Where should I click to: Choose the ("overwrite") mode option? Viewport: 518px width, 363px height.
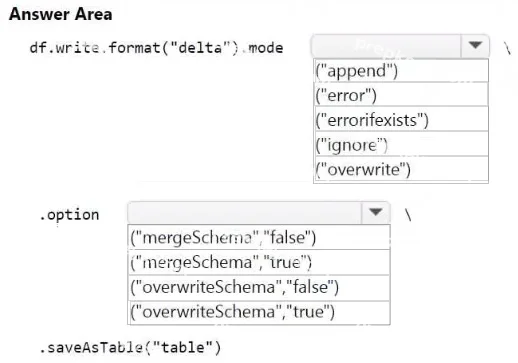click(401, 169)
